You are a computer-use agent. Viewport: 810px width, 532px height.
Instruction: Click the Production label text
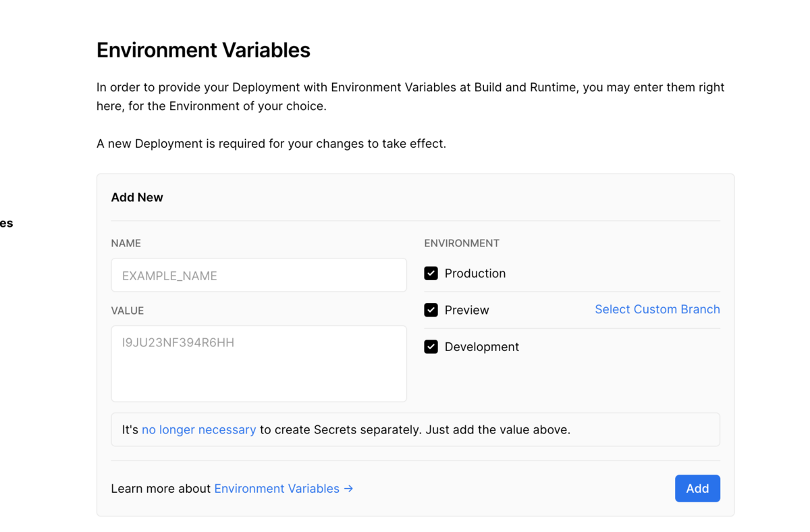(475, 273)
